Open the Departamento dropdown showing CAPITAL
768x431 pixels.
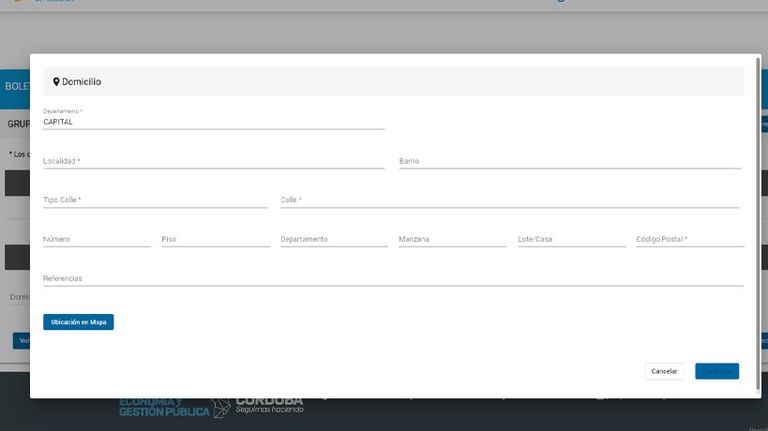[x=214, y=121]
